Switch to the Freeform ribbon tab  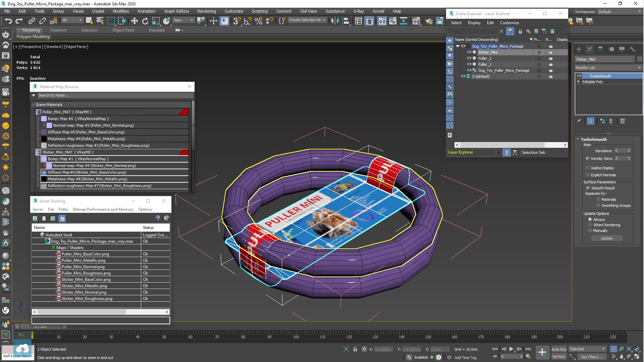(x=59, y=30)
